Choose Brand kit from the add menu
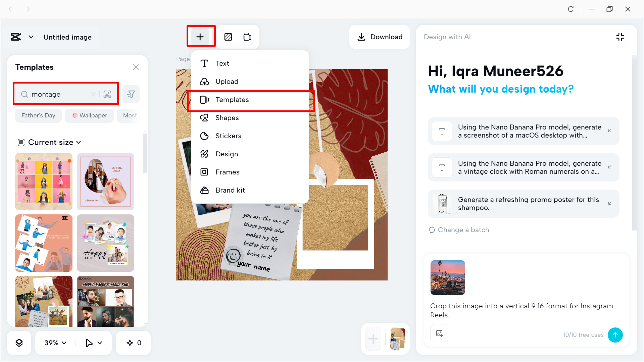The height and width of the screenshot is (362, 644). 250,190
